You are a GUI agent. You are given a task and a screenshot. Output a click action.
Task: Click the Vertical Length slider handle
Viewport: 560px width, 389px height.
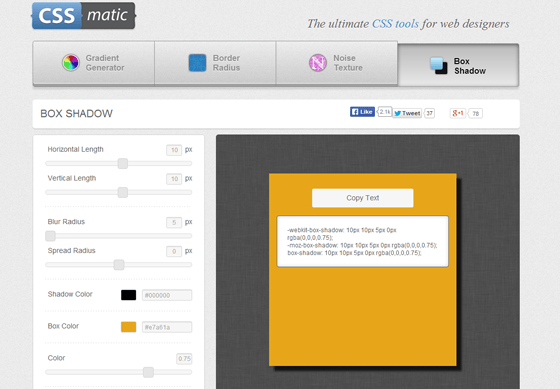[123, 193]
